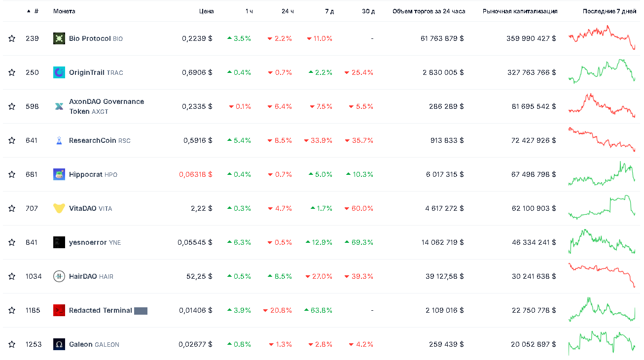The height and width of the screenshot is (360, 644).
Task: Click the Bio Protocol coin logo
Action: (x=59, y=38)
